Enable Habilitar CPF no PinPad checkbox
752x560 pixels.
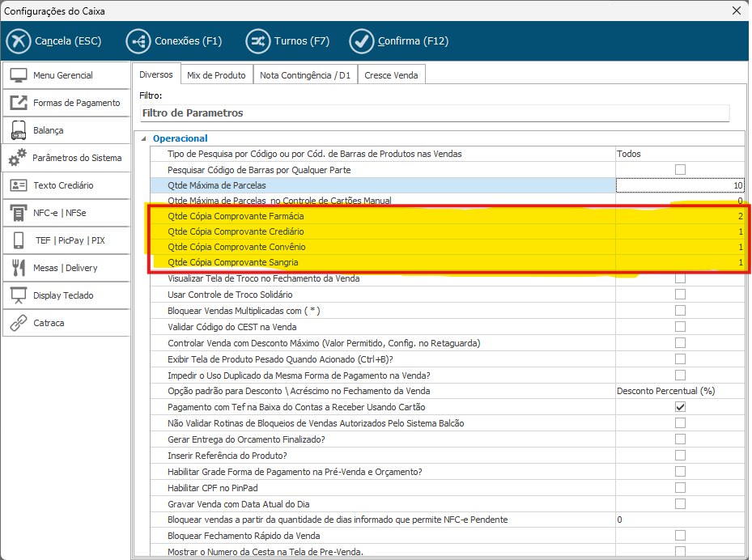click(x=680, y=487)
